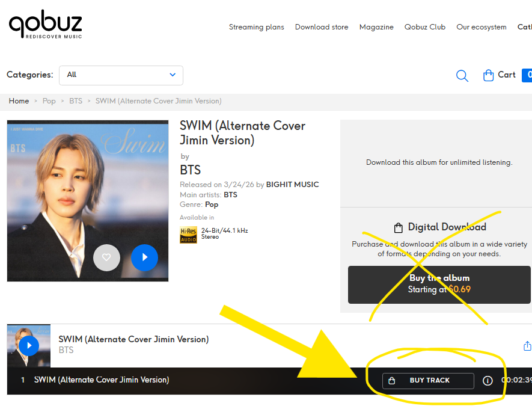The width and height of the screenshot is (532, 406).
Task: Click the album title SWIM heading
Action: [x=242, y=133]
